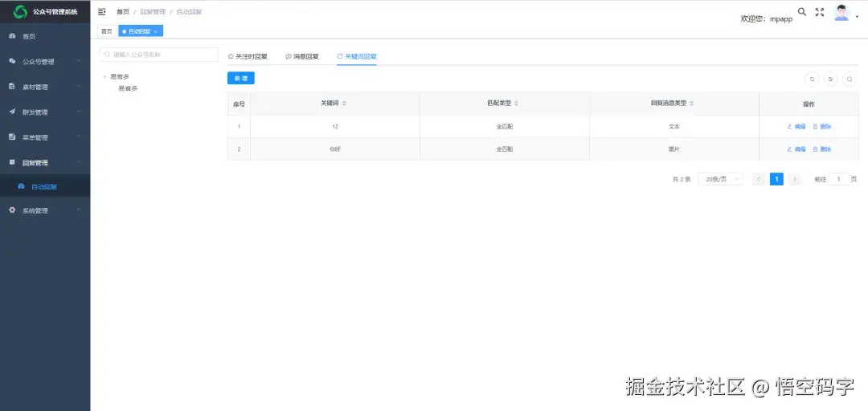Go to previous page arrow
The width and height of the screenshot is (868, 411).
[x=759, y=179]
